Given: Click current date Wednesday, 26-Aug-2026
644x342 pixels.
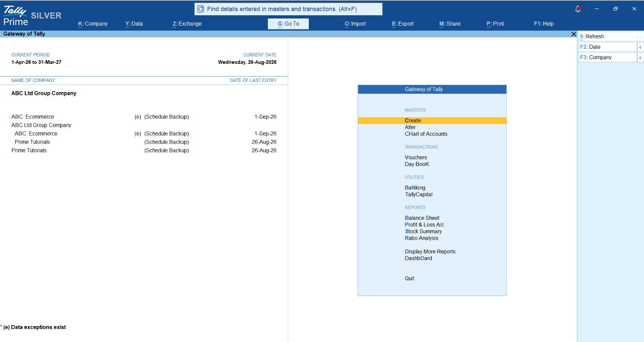Looking at the screenshot, I should pyautogui.click(x=247, y=62).
